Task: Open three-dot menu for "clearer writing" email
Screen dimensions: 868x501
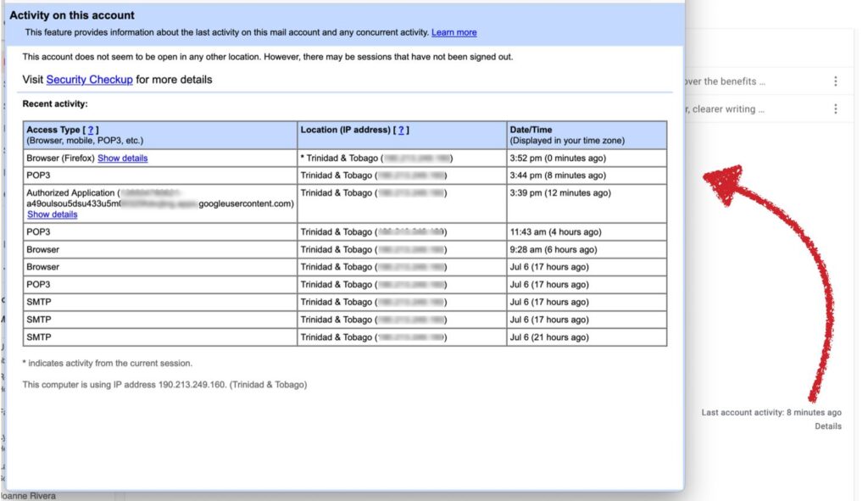Action: click(x=835, y=109)
